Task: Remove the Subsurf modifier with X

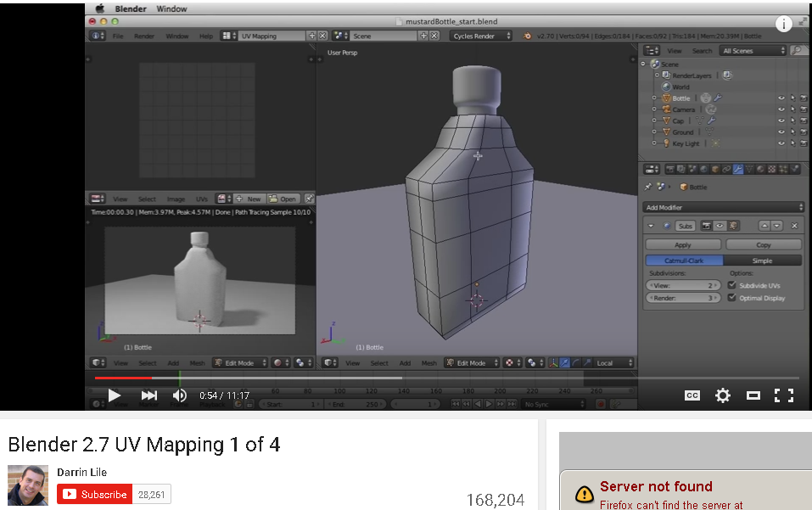Action: [x=794, y=226]
